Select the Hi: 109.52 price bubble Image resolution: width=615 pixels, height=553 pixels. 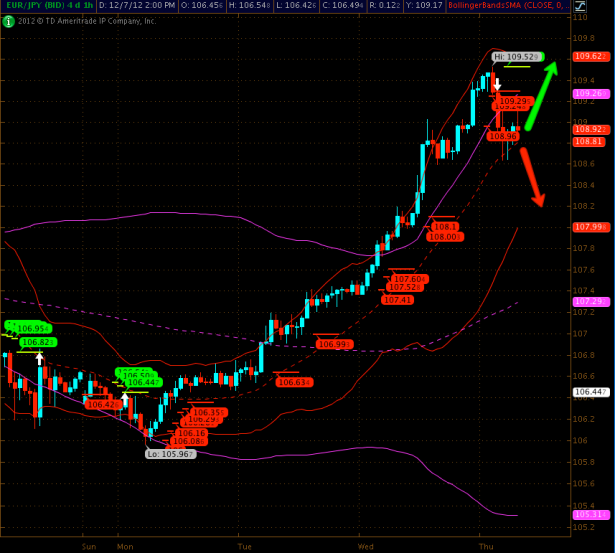pyautogui.click(x=515, y=57)
